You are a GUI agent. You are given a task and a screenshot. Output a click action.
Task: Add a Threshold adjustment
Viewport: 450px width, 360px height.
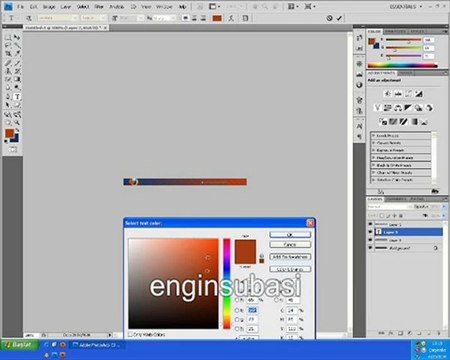click(404, 122)
